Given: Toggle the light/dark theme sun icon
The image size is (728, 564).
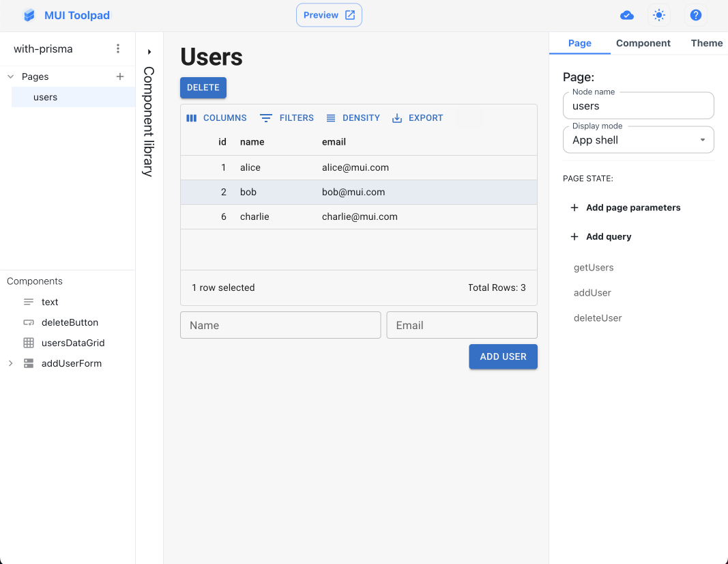Looking at the screenshot, I should (658, 15).
